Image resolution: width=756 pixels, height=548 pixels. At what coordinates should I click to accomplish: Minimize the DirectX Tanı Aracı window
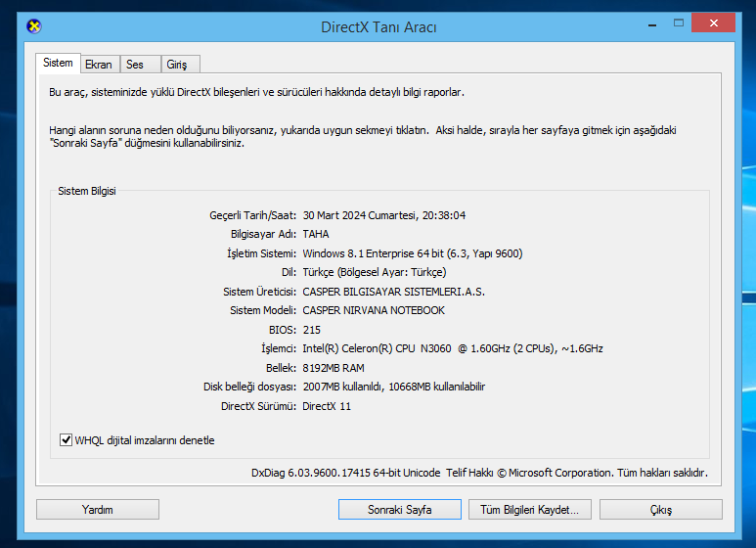click(x=652, y=23)
